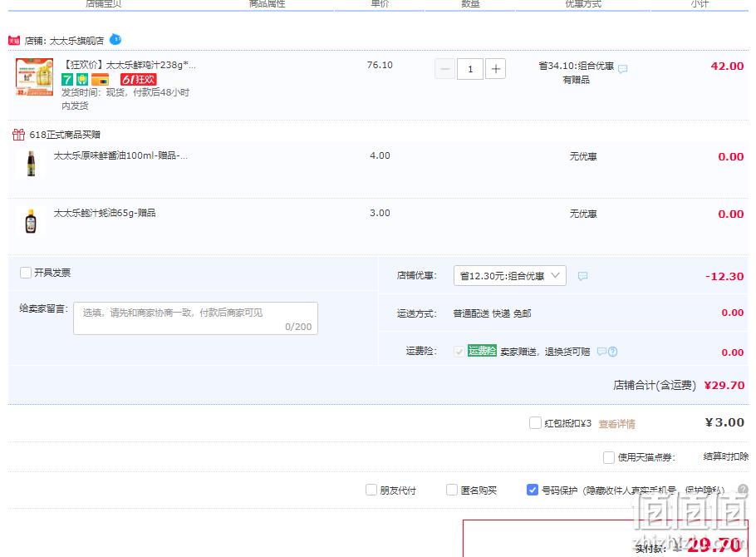This screenshot has height=557, width=756.
Task: Tick the 开具发票 invoice checkbox
Action: pos(26,273)
